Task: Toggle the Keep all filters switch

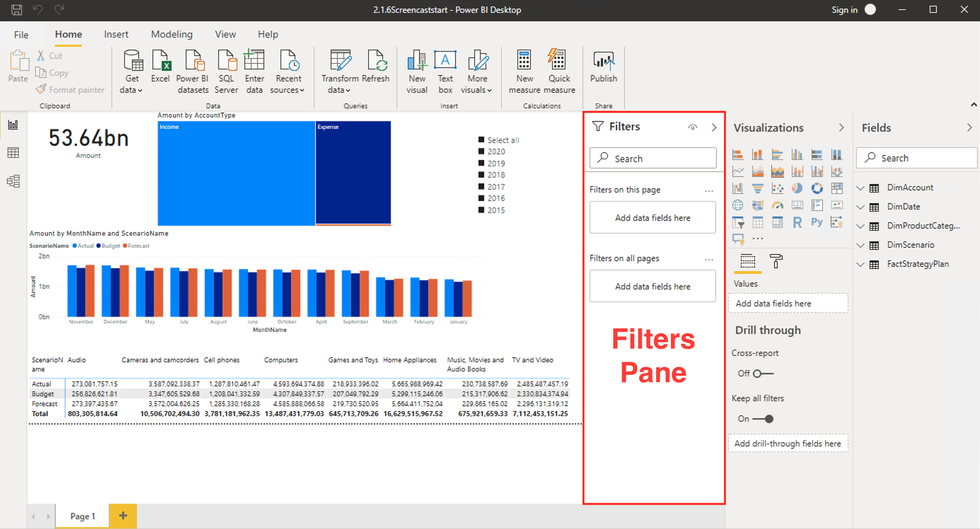Action: click(763, 419)
